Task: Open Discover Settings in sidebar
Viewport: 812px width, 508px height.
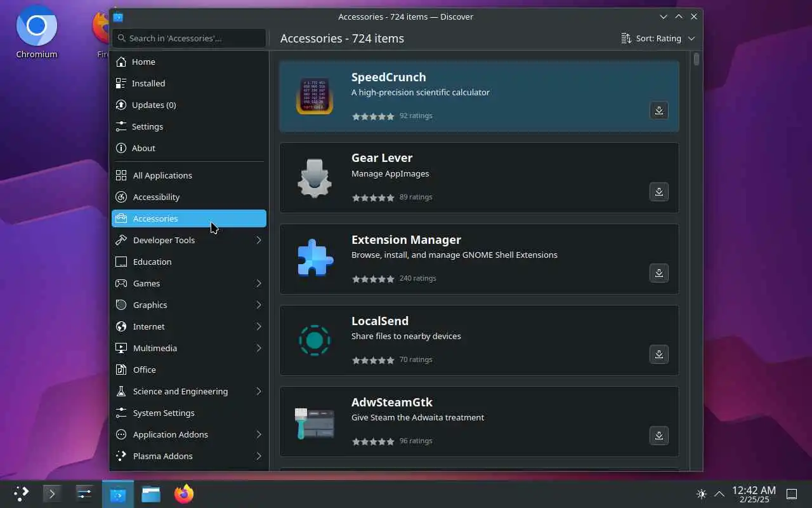Action: [189, 126]
